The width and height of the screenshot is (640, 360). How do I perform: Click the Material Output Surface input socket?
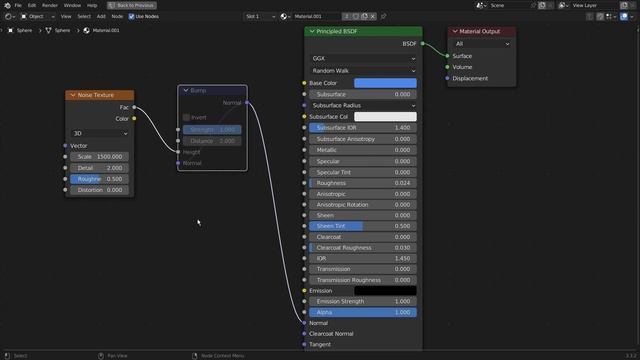[x=447, y=56]
